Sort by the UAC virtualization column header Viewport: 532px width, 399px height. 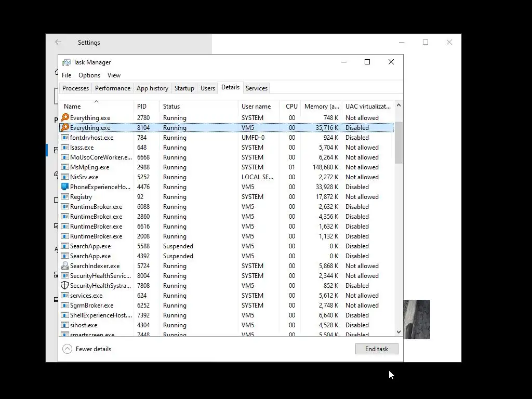(x=368, y=106)
